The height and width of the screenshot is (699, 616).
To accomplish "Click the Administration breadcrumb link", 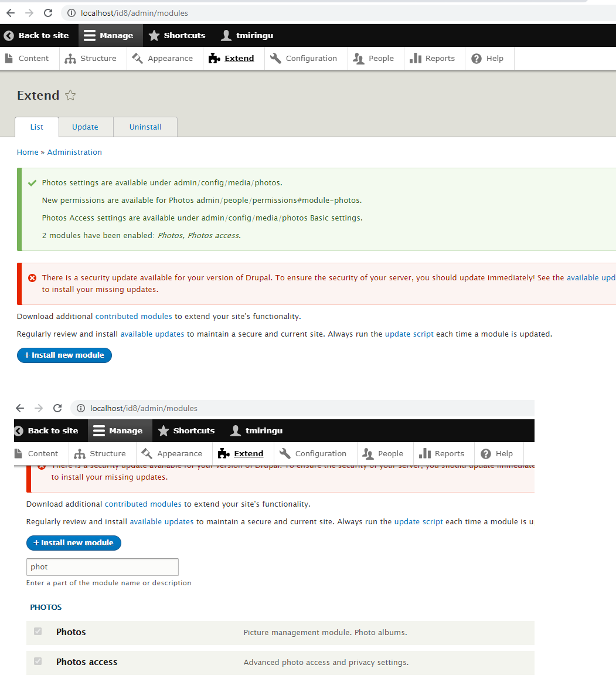I will point(74,152).
